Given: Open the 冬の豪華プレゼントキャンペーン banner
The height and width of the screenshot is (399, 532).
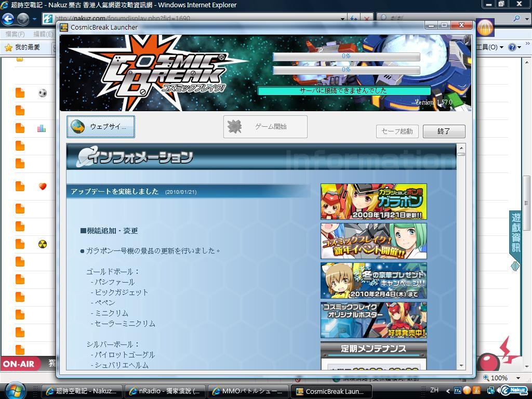Looking at the screenshot, I should (374, 281).
